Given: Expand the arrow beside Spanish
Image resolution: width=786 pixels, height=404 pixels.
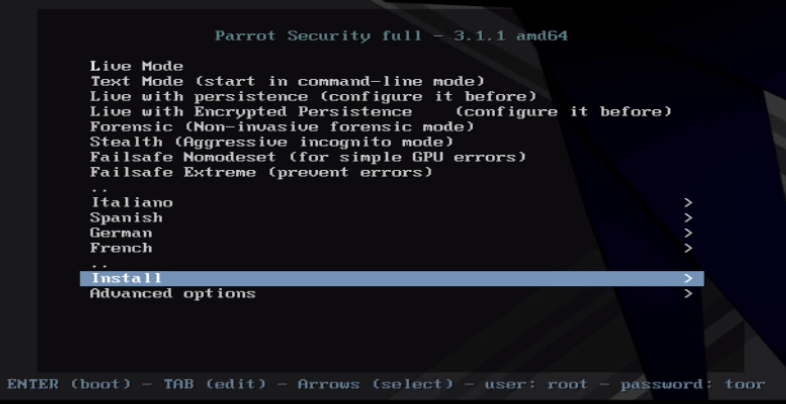Looking at the screenshot, I should click(x=688, y=217).
